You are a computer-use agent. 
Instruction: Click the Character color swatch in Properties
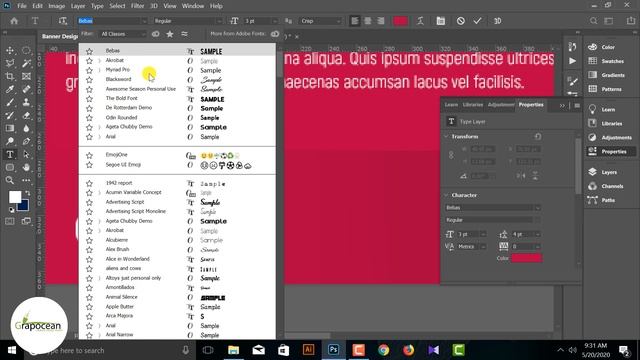click(x=527, y=258)
